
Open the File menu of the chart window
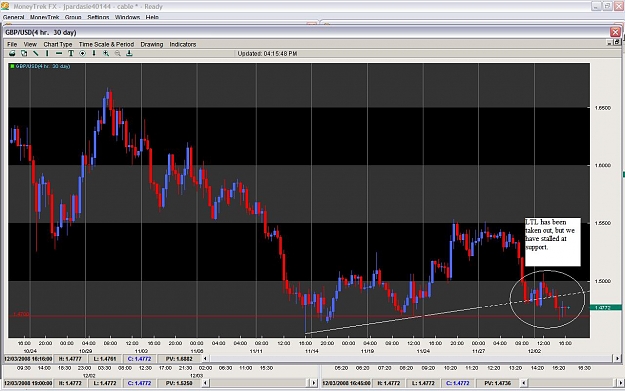(12, 44)
